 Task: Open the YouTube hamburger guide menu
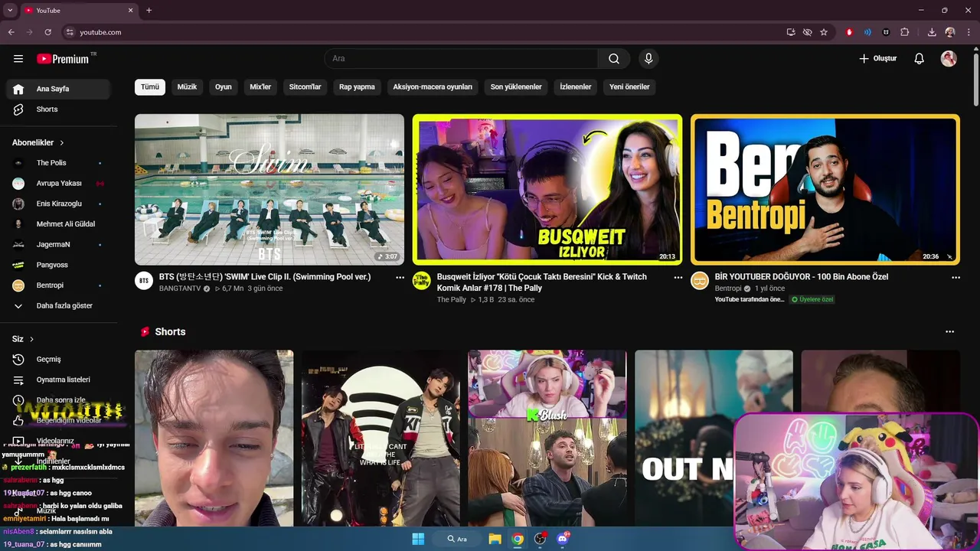click(18, 59)
